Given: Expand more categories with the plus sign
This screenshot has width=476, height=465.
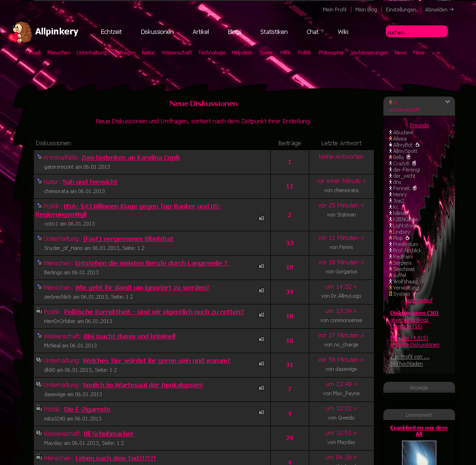Looking at the screenshot, I should pyautogui.click(x=438, y=53).
